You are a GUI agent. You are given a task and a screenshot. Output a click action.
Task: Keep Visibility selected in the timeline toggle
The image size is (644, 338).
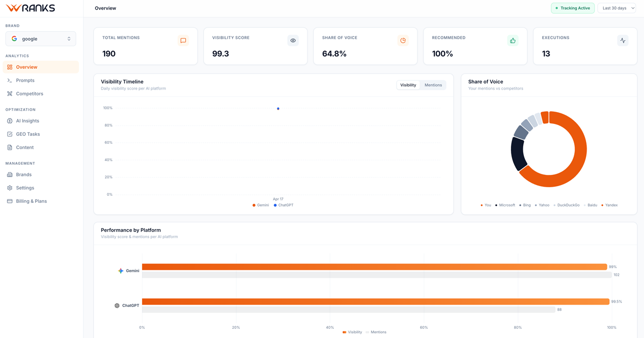(x=408, y=85)
